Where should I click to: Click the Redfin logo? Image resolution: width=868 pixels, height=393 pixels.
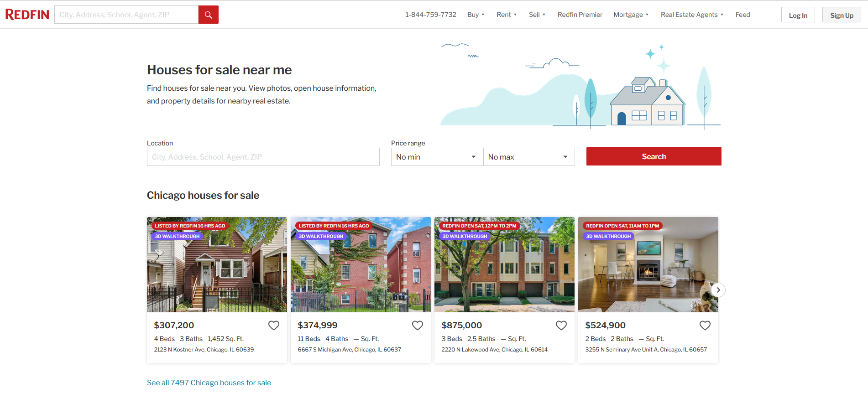(27, 15)
